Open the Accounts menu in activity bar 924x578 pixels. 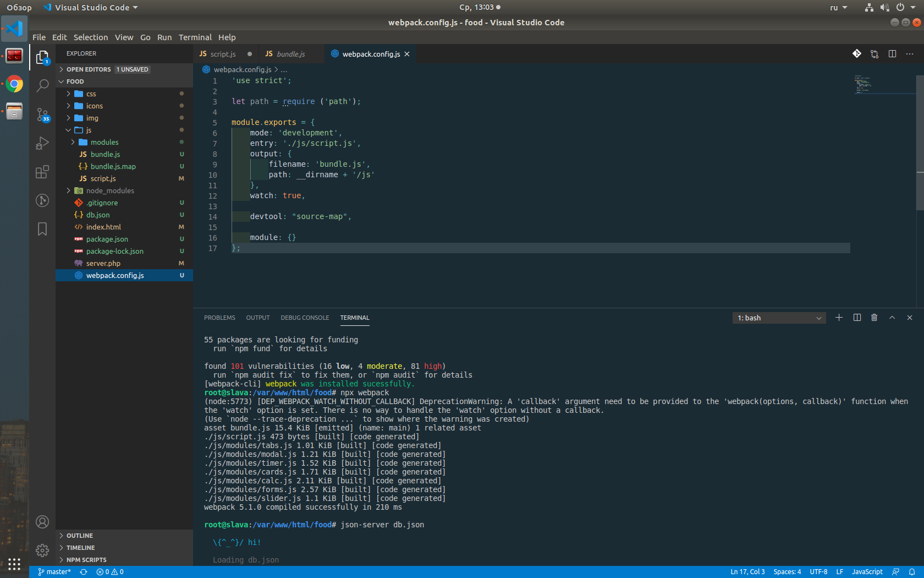42,522
